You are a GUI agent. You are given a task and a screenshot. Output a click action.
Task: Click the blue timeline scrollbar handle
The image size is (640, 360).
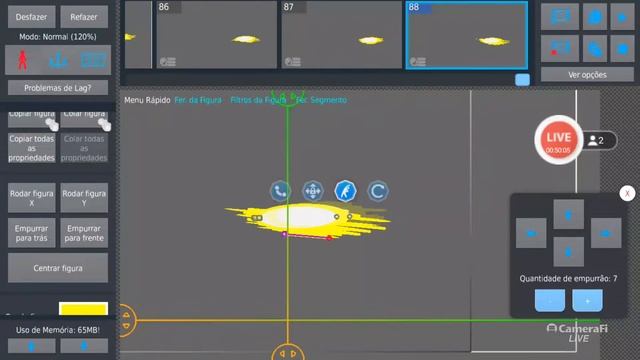click(x=522, y=80)
